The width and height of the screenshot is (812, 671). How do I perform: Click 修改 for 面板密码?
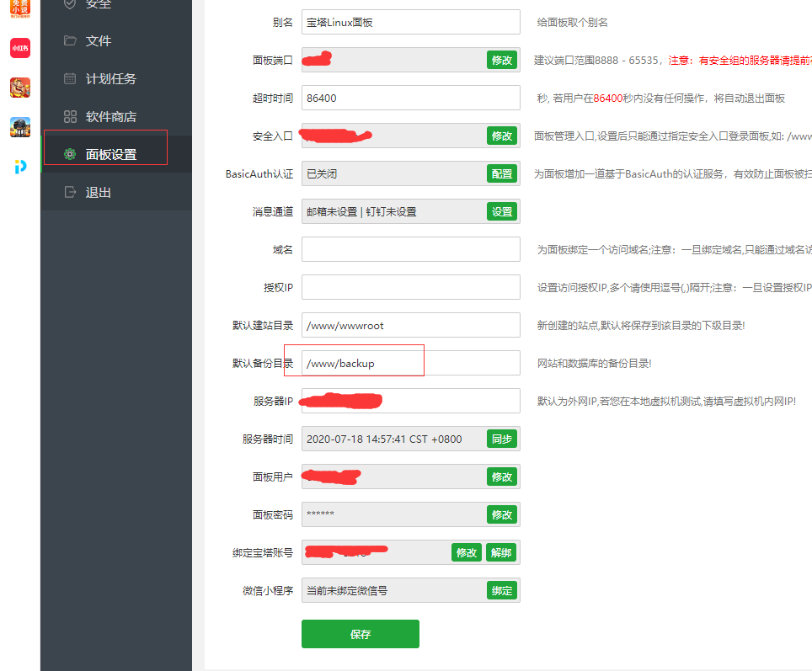[x=502, y=514]
